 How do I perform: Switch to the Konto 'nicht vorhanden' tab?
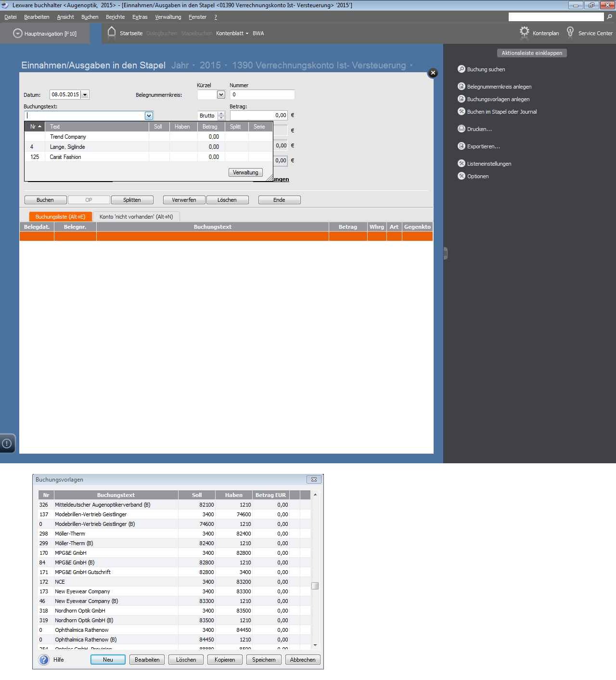[x=136, y=217]
